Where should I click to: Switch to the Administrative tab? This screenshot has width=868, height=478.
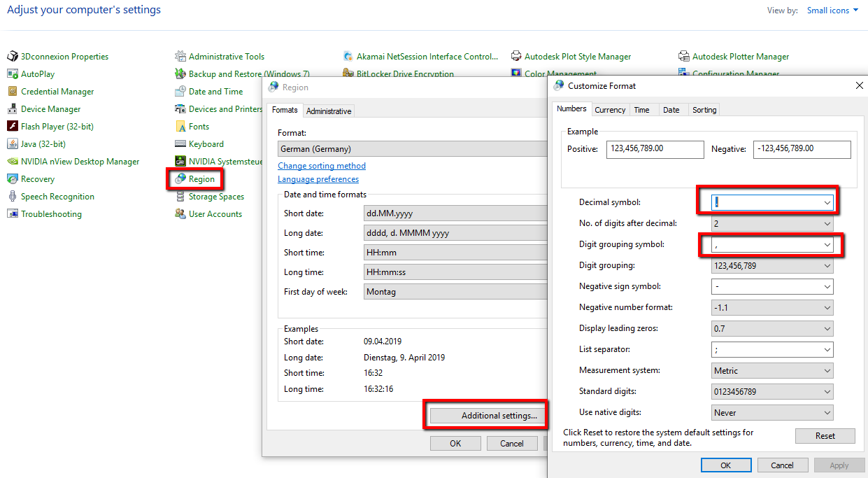328,110
